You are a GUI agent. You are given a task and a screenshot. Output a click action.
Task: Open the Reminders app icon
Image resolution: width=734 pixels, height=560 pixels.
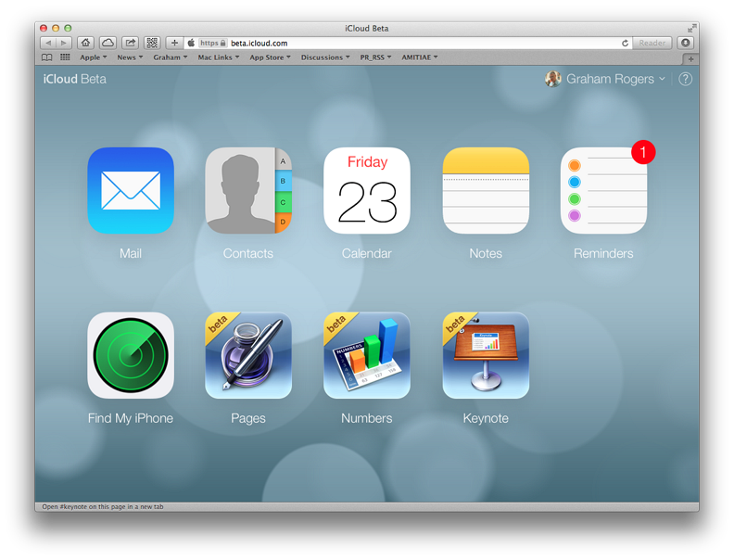pyautogui.click(x=604, y=191)
